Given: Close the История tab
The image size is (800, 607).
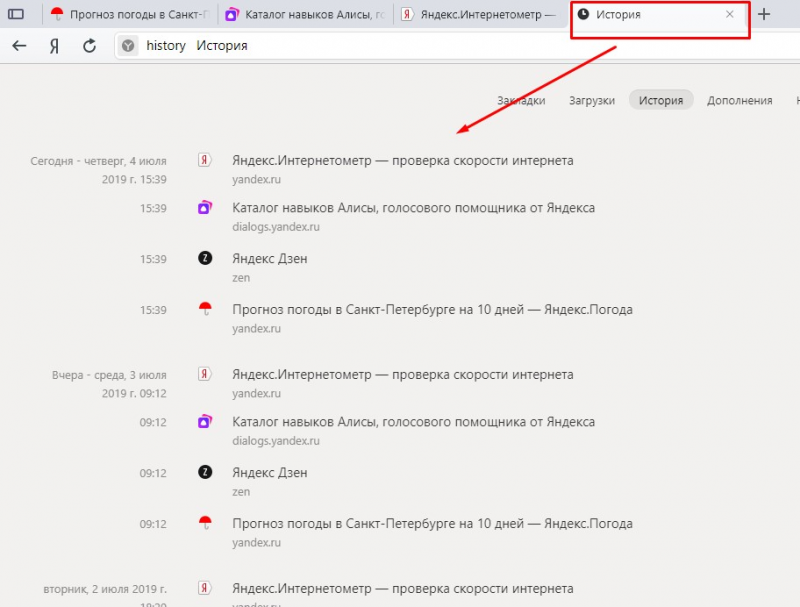Looking at the screenshot, I should (x=730, y=14).
